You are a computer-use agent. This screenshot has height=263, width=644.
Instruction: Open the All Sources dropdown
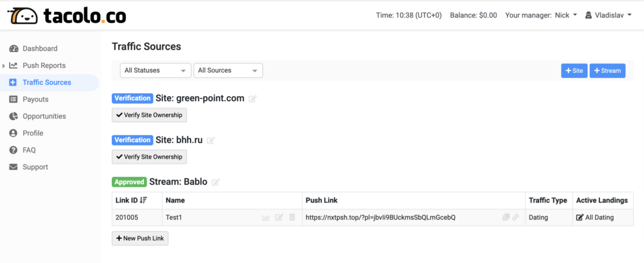[228, 70]
